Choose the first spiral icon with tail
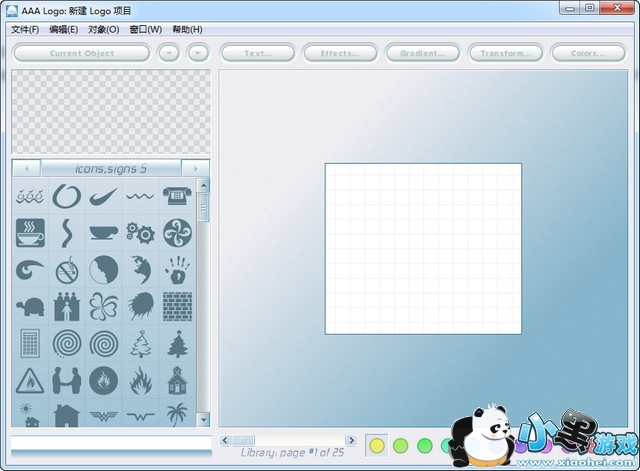 pos(67,344)
